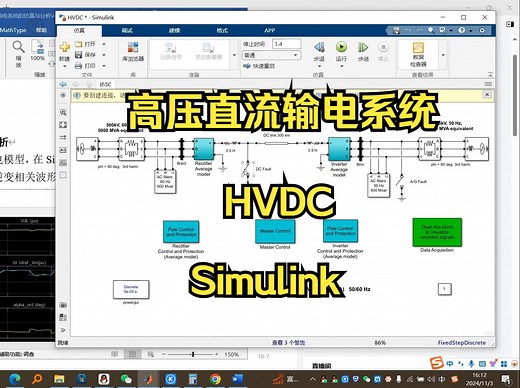
Task: Close the yellow notification banner
Action: 487,95
